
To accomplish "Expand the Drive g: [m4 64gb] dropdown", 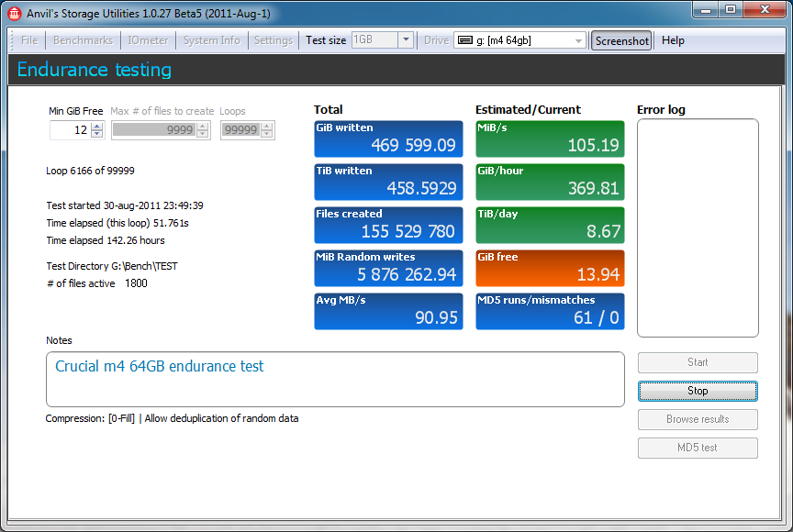I will pos(578,40).
